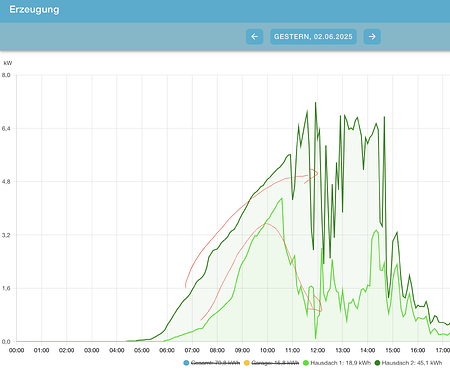Toggle the struck-through Garage legend entry
The width and height of the screenshot is (450, 375).
click(271, 363)
